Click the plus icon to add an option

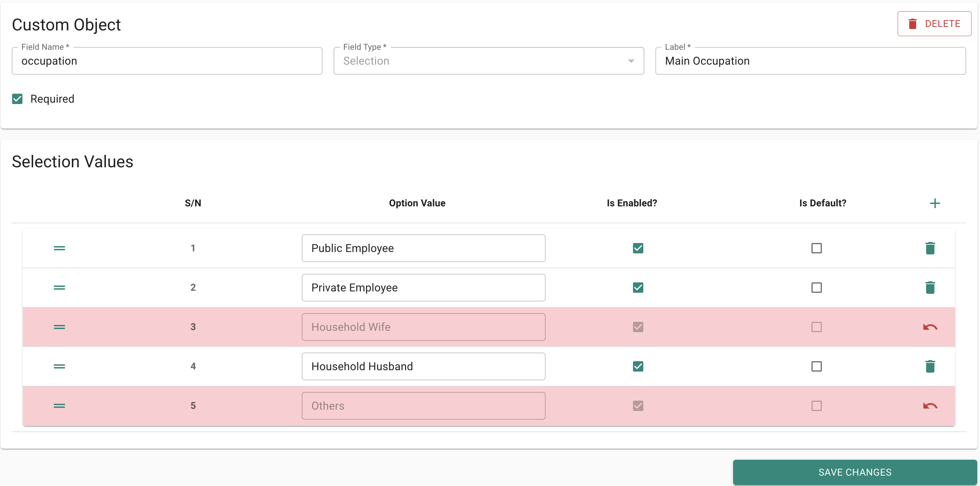pyautogui.click(x=935, y=203)
